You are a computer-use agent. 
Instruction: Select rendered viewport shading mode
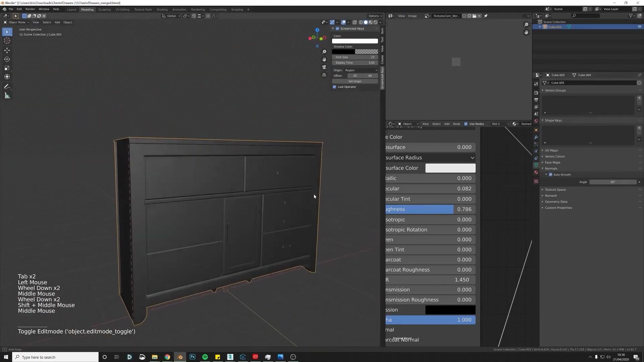tap(375, 22)
